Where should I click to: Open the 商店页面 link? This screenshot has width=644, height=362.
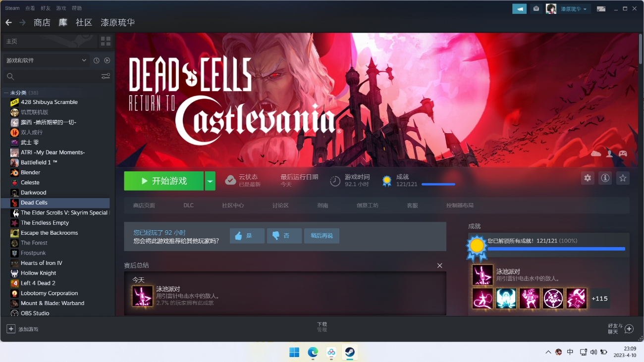tap(144, 205)
